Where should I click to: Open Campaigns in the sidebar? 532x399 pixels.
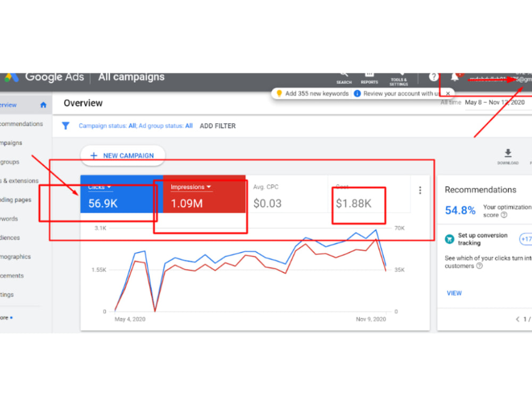[11, 143]
